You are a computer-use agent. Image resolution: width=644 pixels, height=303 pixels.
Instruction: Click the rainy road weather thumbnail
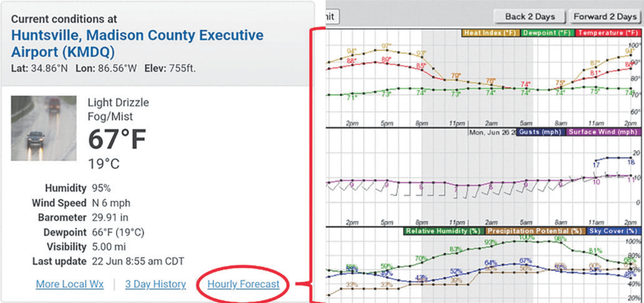click(44, 128)
